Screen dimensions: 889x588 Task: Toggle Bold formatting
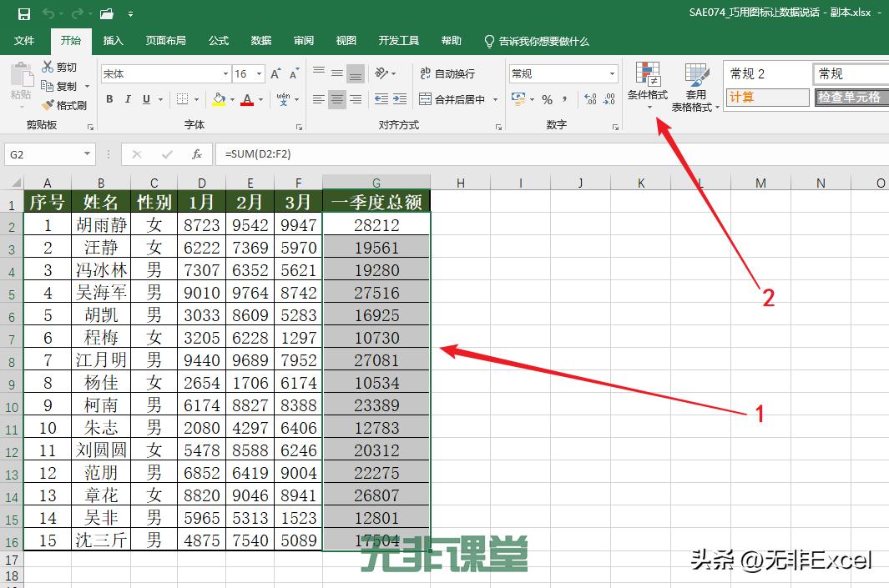click(109, 99)
